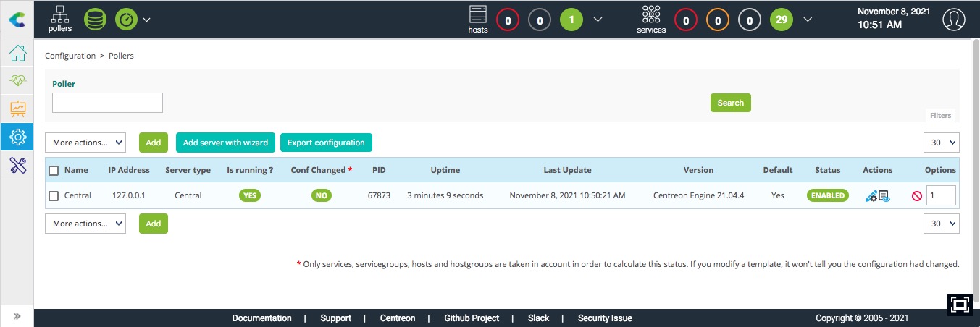Open the Administration tools icon in the sidebar

point(17,164)
